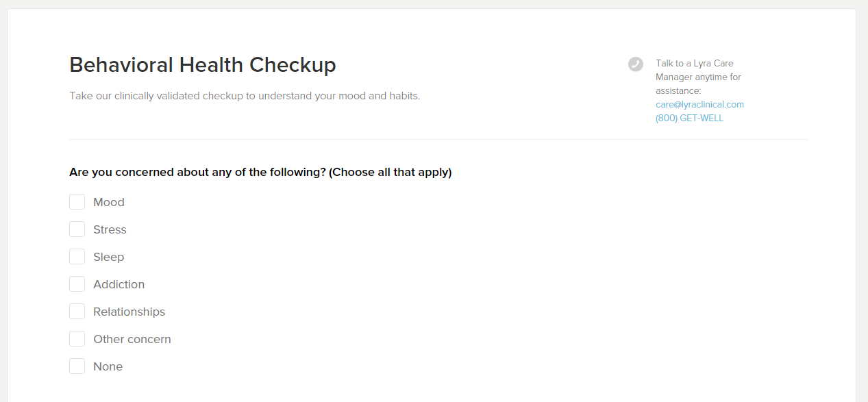Tick the Addiction checkbox
Viewport: 868px width, 402px height.
point(77,284)
